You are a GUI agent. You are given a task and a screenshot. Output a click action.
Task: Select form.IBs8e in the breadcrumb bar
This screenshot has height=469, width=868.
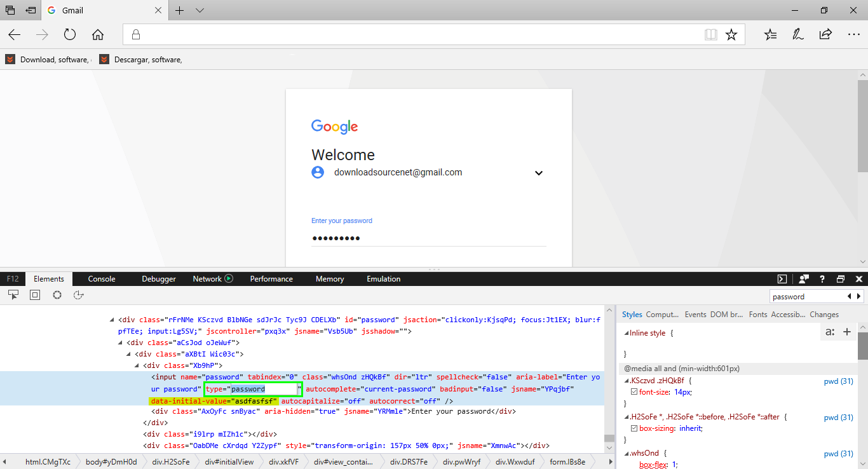(x=567, y=462)
